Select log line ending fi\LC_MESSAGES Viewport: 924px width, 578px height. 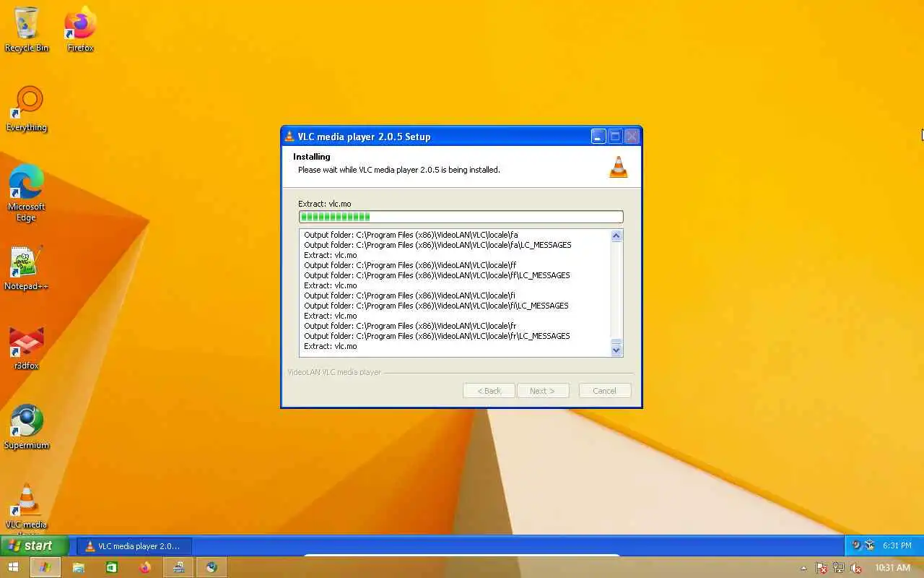click(x=436, y=306)
